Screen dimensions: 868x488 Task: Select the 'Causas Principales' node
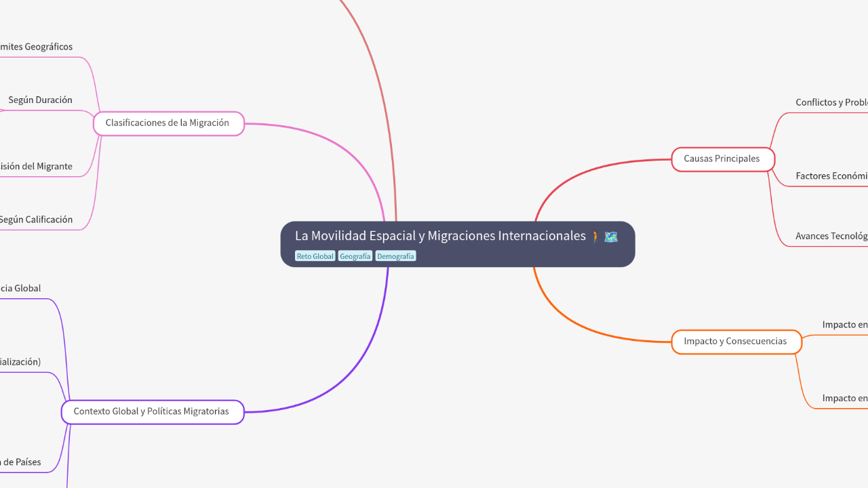[x=722, y=159]
